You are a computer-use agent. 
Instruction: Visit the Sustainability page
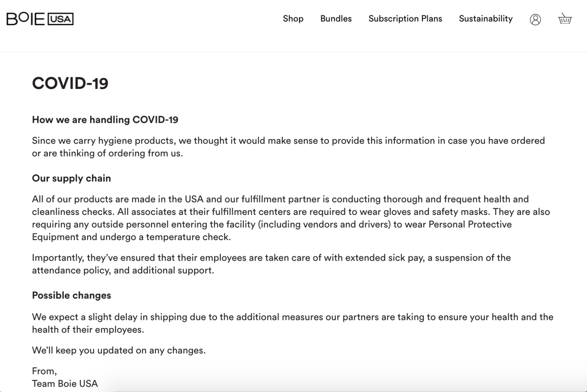485,19
